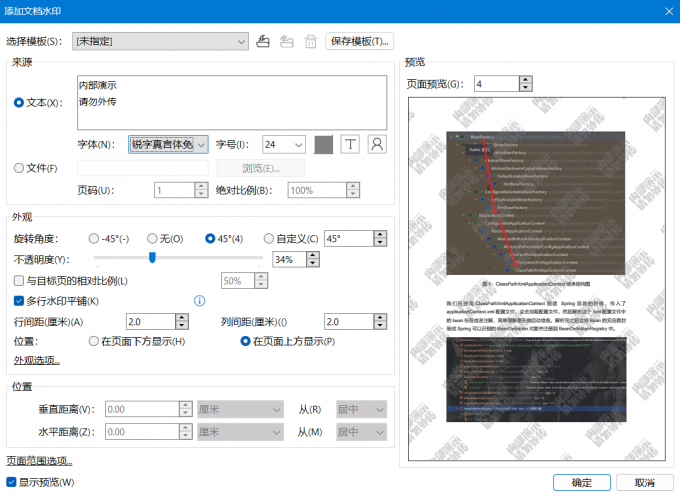This screenshot has width=680, height=497.
Task: Open the text style T icon
Action: (x=350, y=144)
